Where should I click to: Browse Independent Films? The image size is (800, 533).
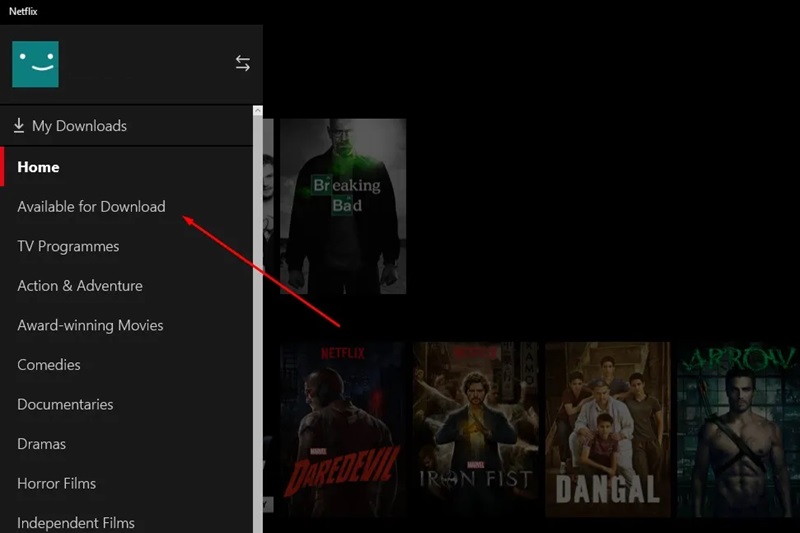pyautogui.click(x=127, y=520)
